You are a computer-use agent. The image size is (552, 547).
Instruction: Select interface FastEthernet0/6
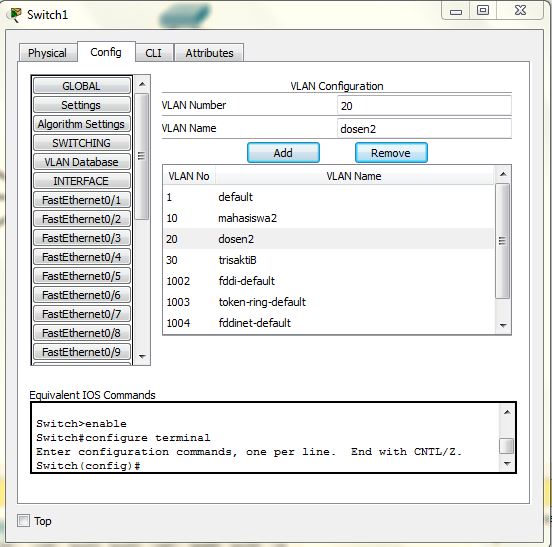(x=82, y=295)
